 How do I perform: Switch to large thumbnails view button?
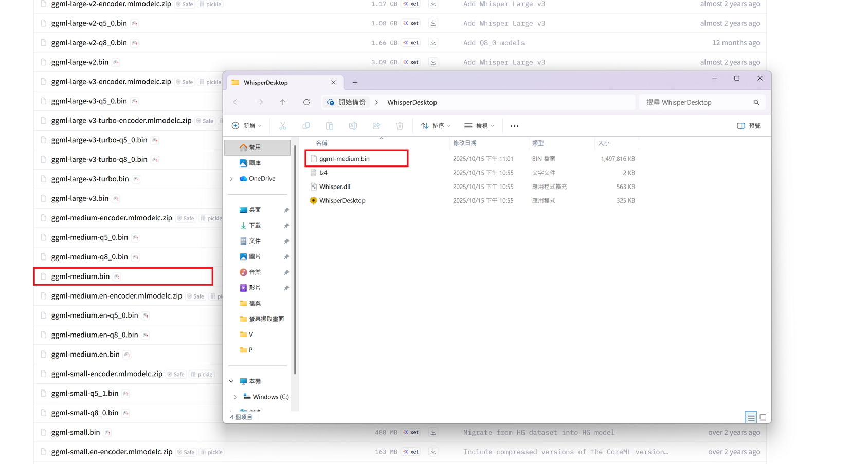(x=763, y=417)
